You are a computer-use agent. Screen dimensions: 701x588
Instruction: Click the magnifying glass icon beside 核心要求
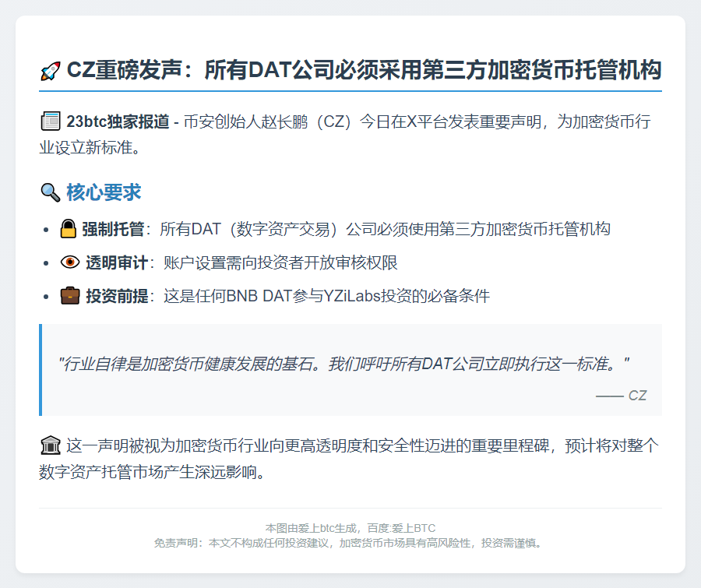(50, 192)
